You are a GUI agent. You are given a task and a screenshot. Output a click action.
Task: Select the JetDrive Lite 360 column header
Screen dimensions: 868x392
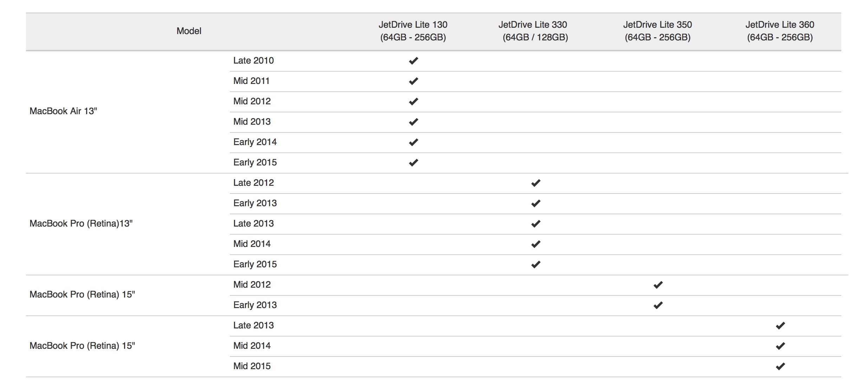click(x=780, y=31)
